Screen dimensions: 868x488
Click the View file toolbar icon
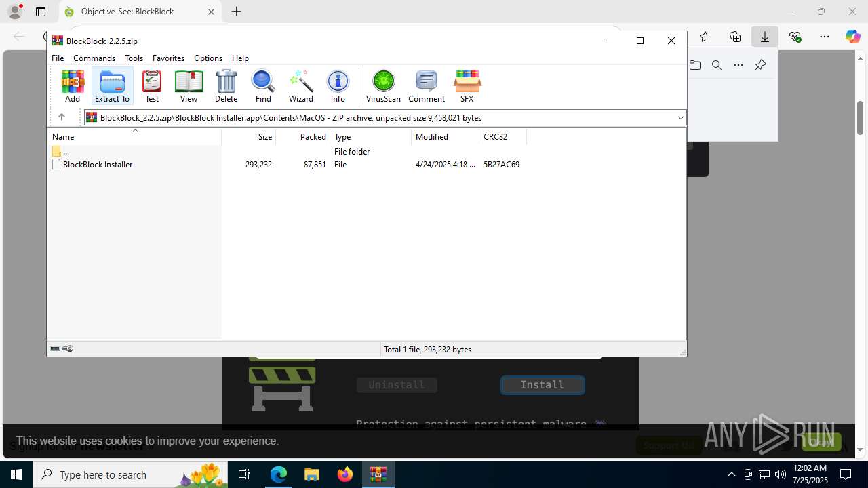coord(189,86)
